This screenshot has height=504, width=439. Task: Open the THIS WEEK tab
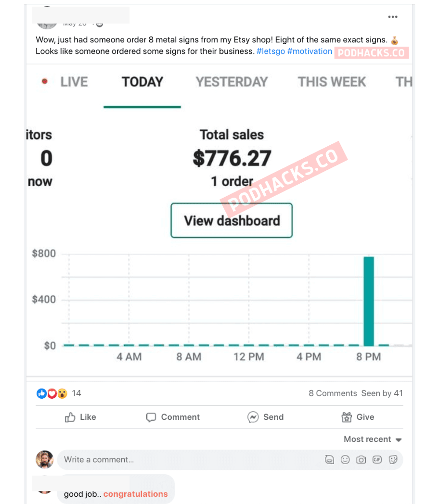pos(332,82)
